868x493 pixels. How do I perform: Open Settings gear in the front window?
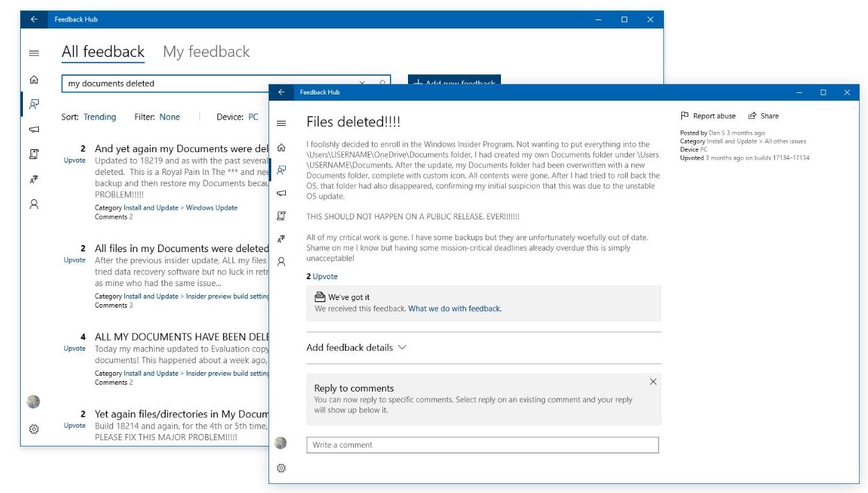[281, 469]
